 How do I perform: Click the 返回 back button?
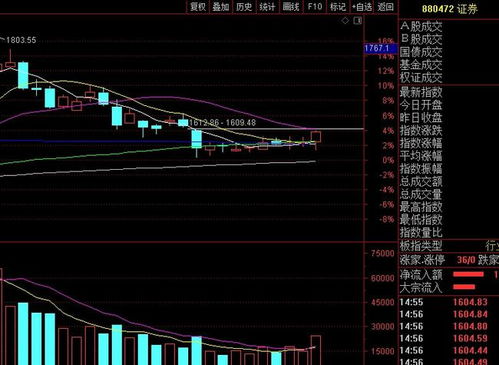385,7
